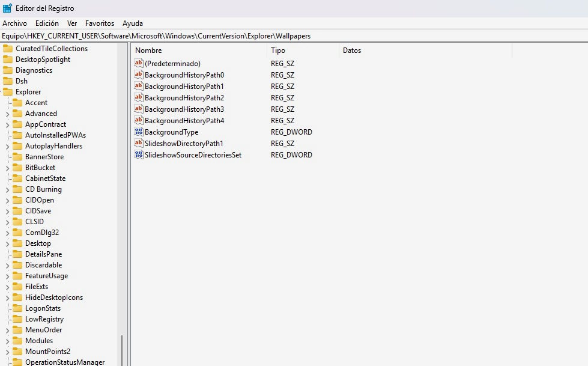Expand the Desktop key
588x366 pixels.
[x=7, y=243]
